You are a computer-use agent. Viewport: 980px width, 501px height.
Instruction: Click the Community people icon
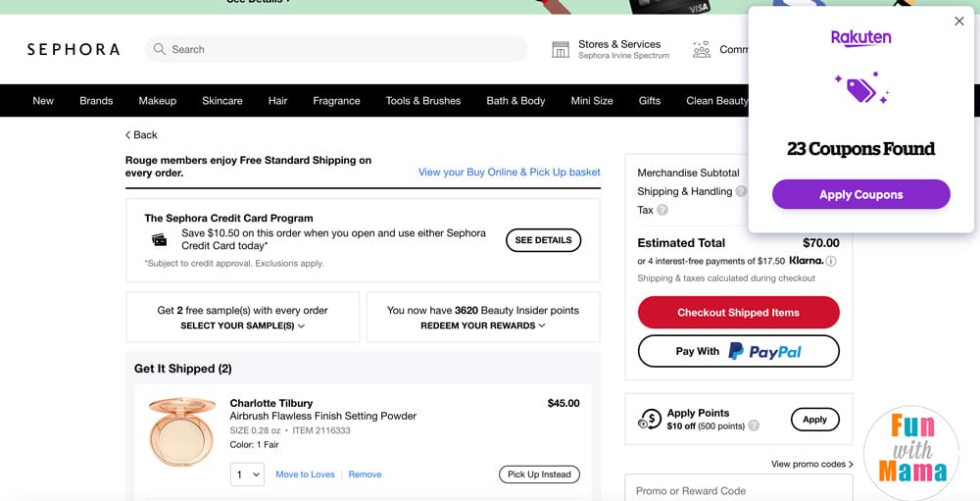(702, 49)
